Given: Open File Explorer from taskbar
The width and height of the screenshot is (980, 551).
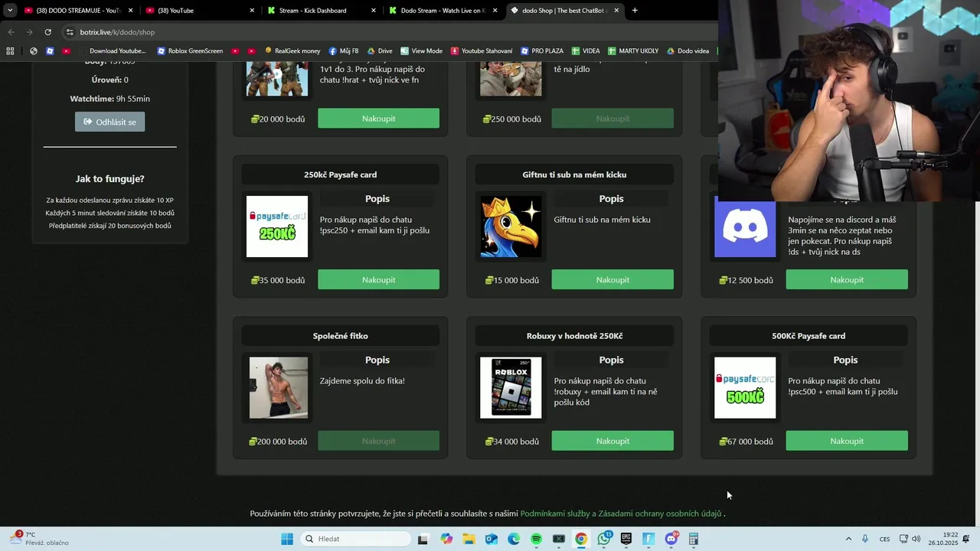Looking at the screenshot, I should (x=469, y=539).
